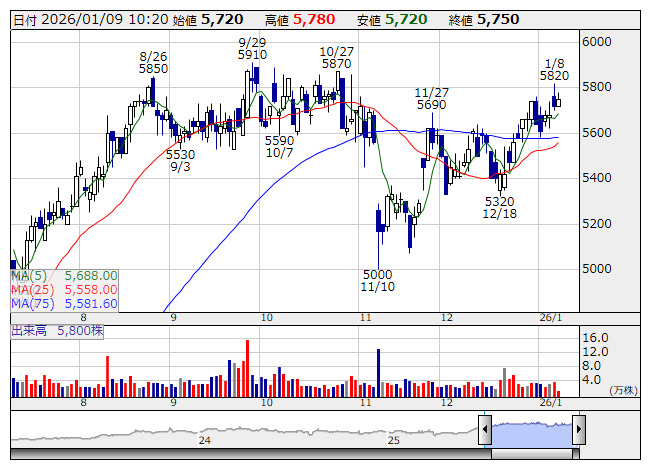Click the 12.0 volume axis label
This screenshot has width=653, height=470.
pos(596,352)
